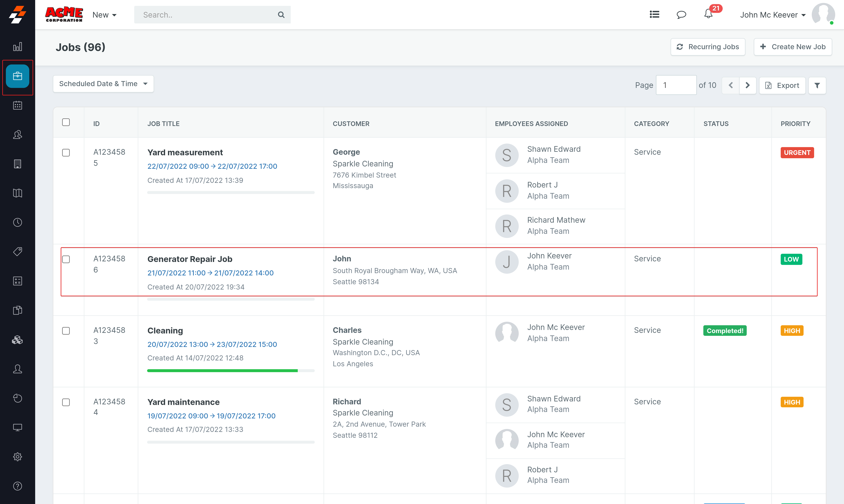This screenshot has height=504, width=844.
Task: Toggle the select-all checkbox in table header
Action: pyautogui.click(x=66, y=122)
